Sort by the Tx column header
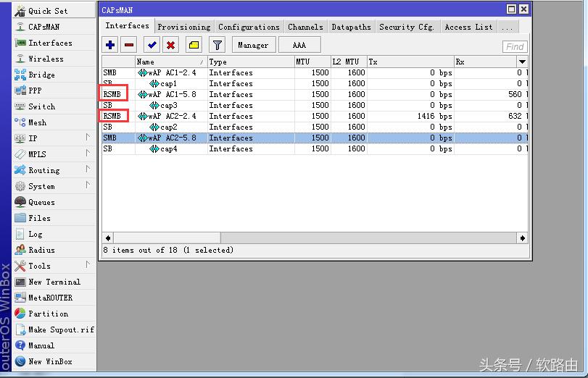 pyautogui.click(x=410, y=62)
